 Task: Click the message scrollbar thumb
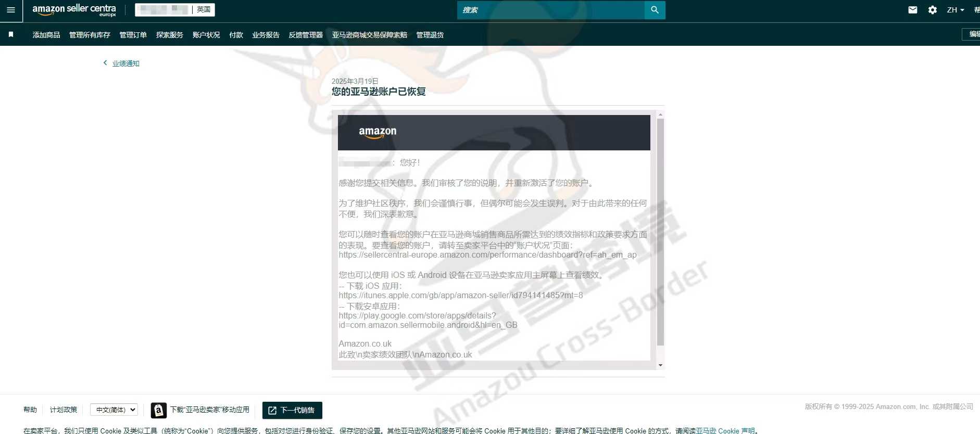pyautogui.click(x=660, y=232)
